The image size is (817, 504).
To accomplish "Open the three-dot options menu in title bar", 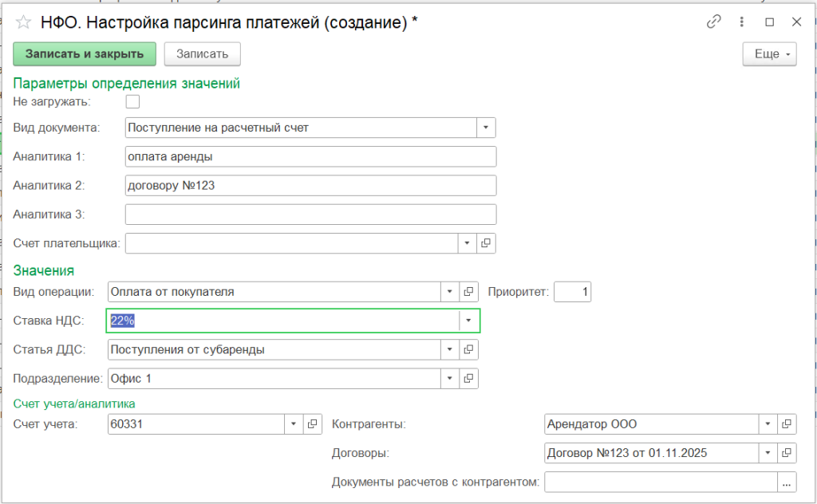I will click(x=742, y=22).
